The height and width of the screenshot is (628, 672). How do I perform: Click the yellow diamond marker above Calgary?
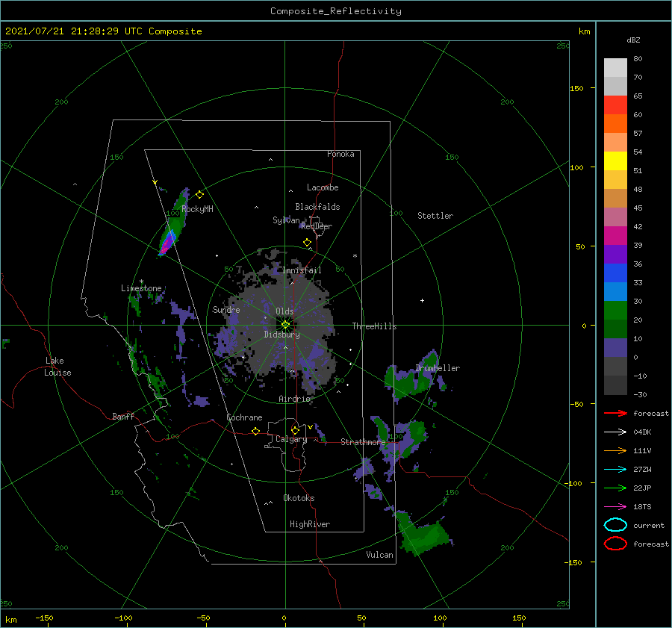click(x=295, y=430)
